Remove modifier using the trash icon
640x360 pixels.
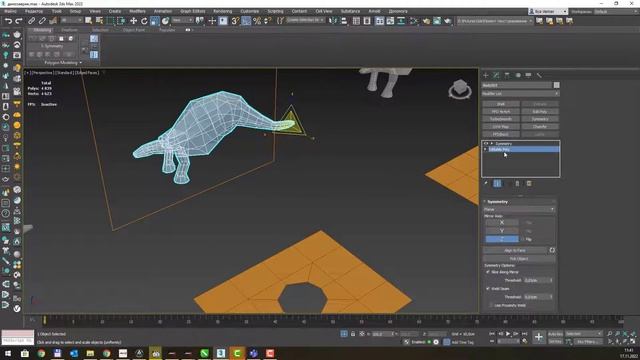coord(517,184)
